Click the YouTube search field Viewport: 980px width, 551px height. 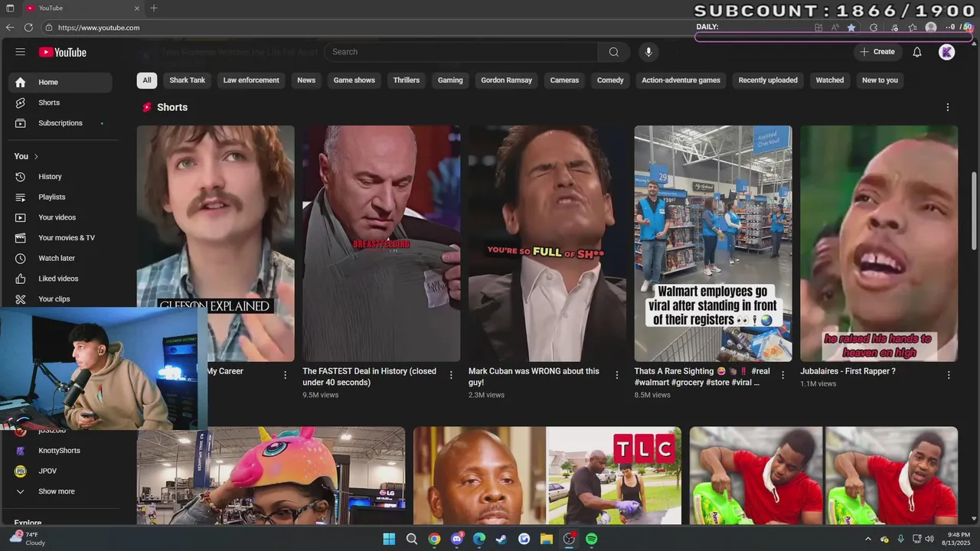point(462,52)
